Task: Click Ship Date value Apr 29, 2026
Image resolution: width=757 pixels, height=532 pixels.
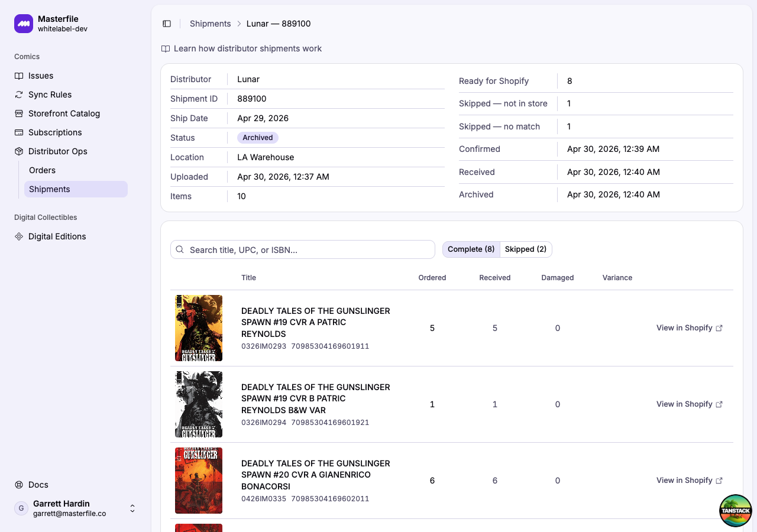Action: point(263,118)
